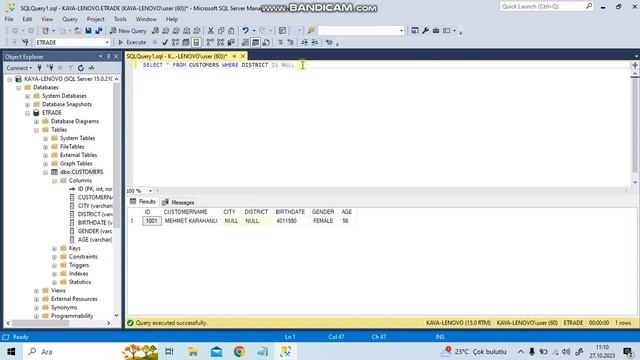This screenshot has height=360, width=640.
Task: Click the MEHMET KARAHANLI cell
Action: [191, 221]
